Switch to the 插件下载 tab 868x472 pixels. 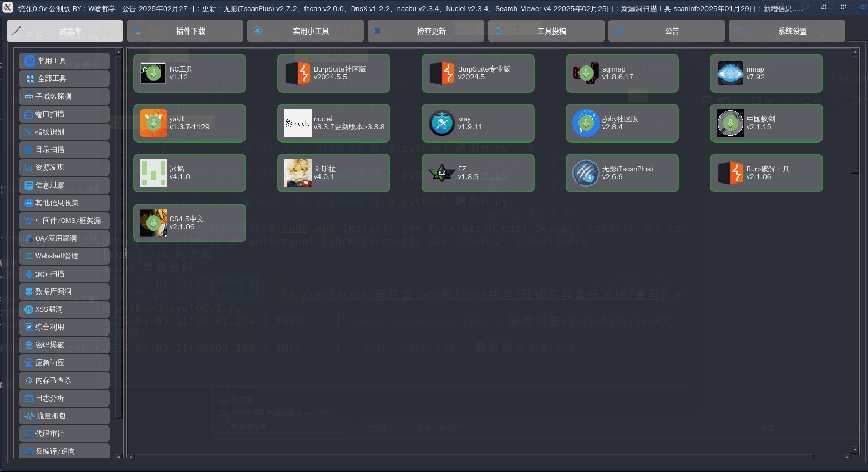(x=185, y=31)
